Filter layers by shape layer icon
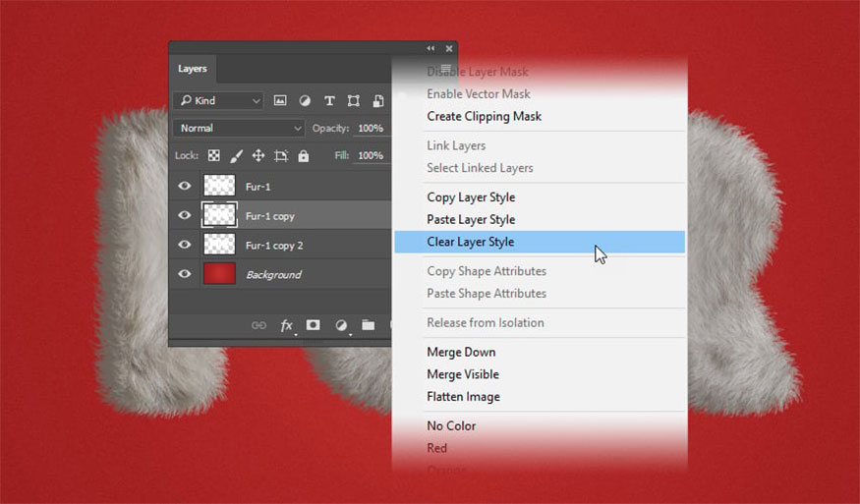The image size is (860, 504). coord(354,100)
